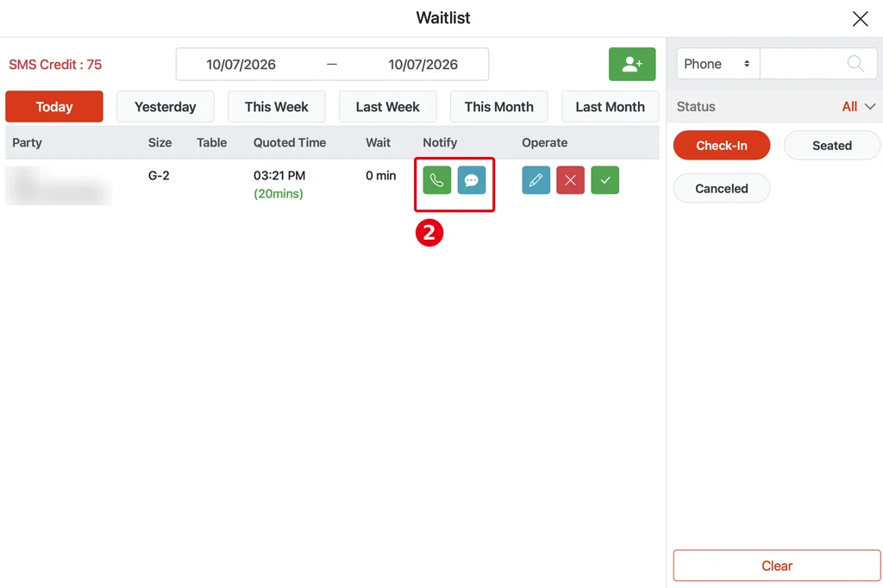Screen dimensions: 883x588
Task: Click the Waitlist title
Action: (x=443, y=18)
